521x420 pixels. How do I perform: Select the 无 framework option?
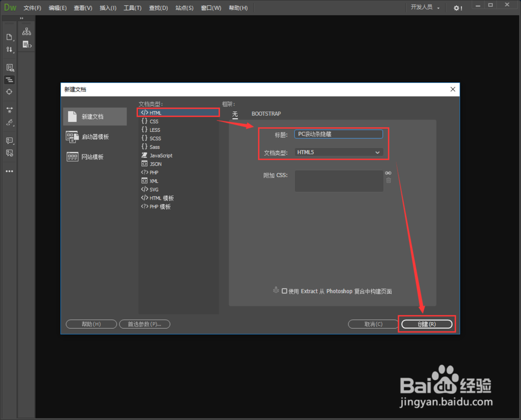point(234,113)
